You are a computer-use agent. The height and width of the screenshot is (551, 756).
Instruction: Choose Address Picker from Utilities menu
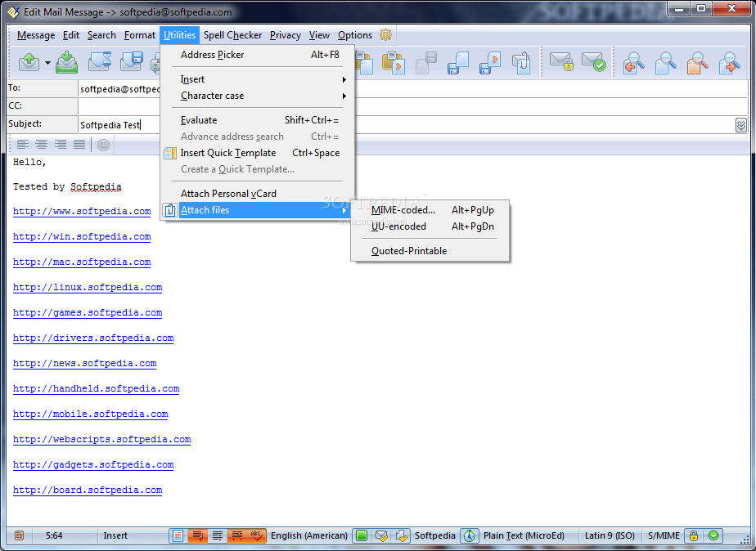[x=258, y=55]
